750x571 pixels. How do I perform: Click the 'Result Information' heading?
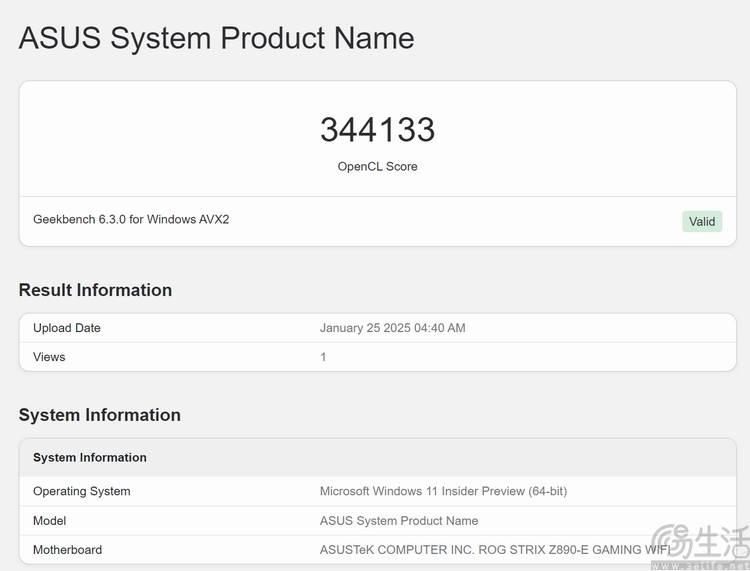pos(95,290)
